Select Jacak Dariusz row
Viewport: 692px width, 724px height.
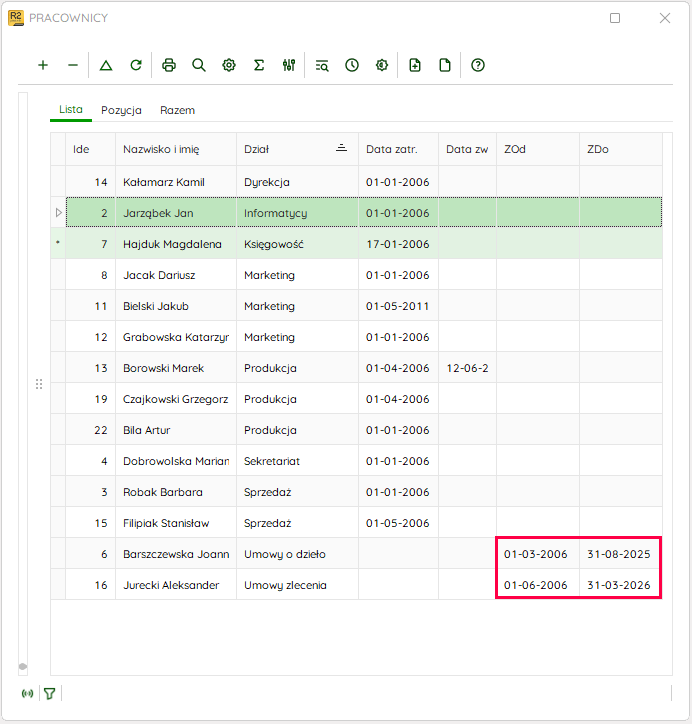356,275
